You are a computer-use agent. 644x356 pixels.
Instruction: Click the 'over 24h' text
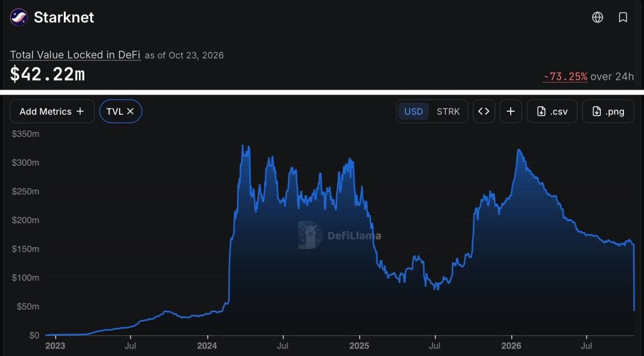612,77
